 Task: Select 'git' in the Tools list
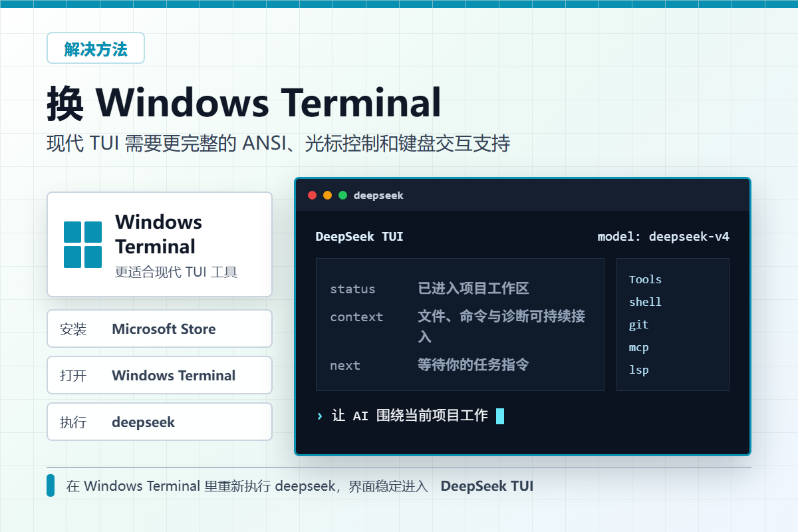(x=638, y=325)
